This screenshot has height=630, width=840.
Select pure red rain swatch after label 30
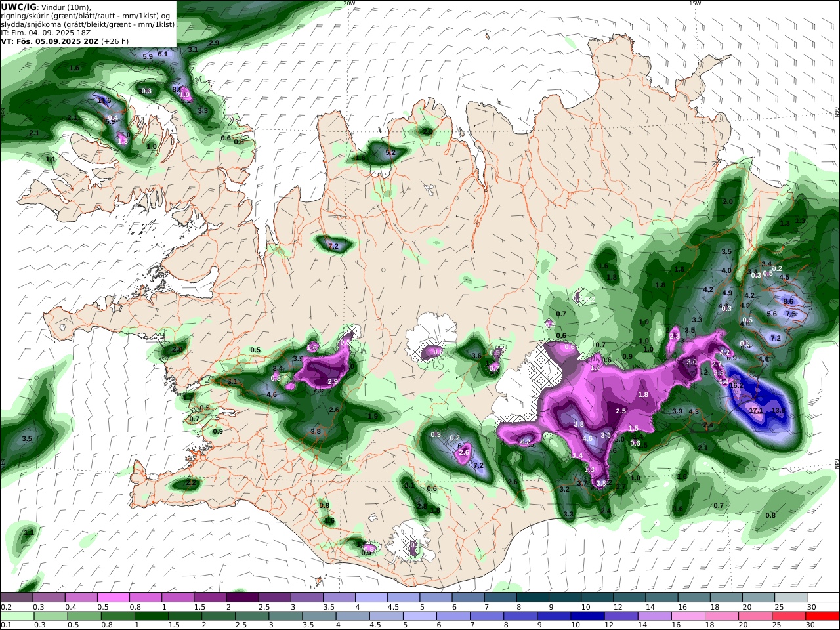pos(823,616)
